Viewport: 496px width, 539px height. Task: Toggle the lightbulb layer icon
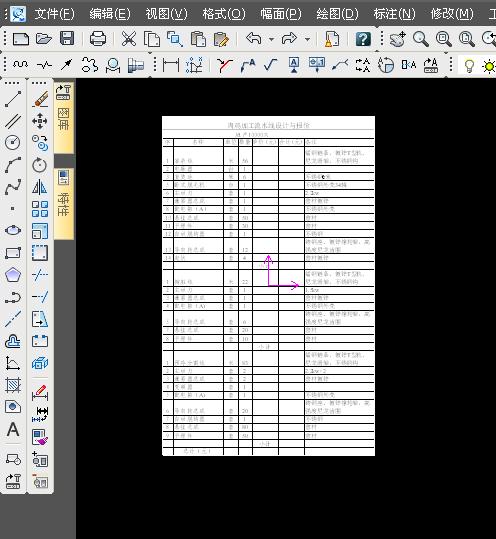469,66
